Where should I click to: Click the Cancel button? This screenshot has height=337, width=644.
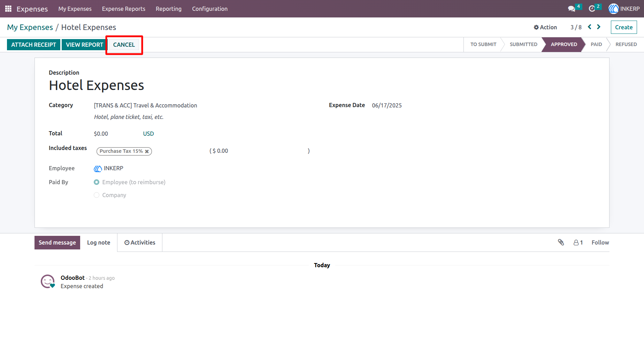[x=124, y=45]
